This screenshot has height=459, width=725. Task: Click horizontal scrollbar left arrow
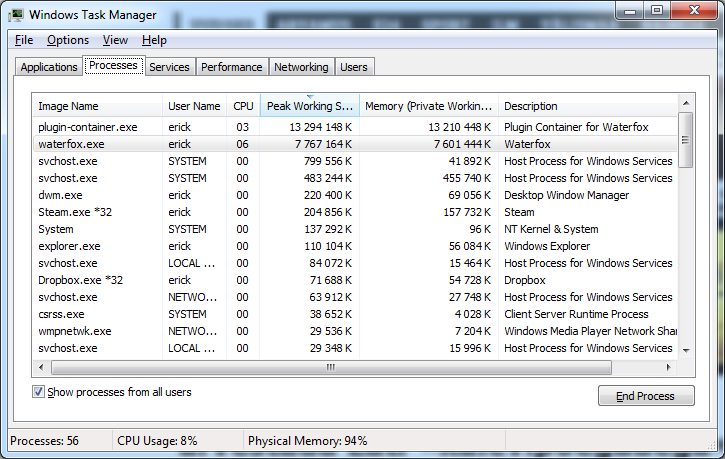41,367
